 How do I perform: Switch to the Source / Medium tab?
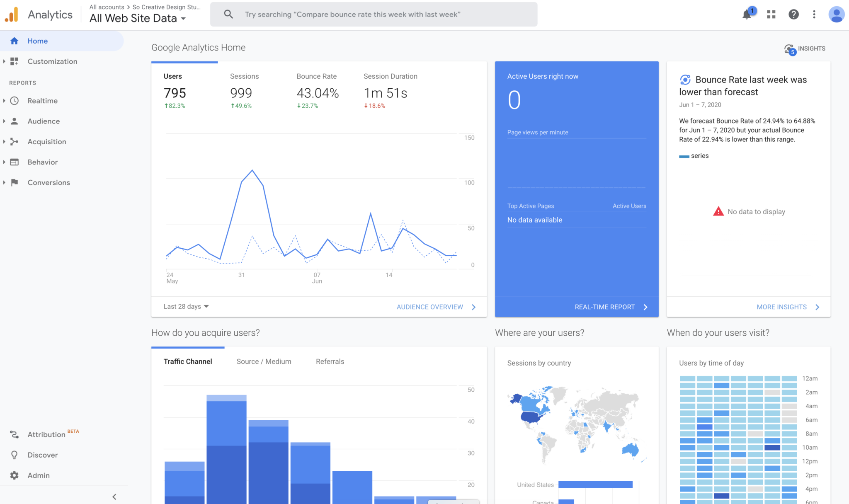pos(264,361)
